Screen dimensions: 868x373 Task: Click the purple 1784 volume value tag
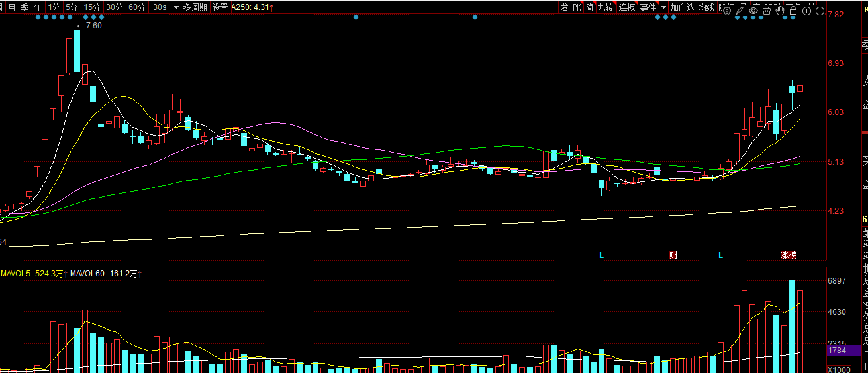pyautogui.click(x=844, y=351)
